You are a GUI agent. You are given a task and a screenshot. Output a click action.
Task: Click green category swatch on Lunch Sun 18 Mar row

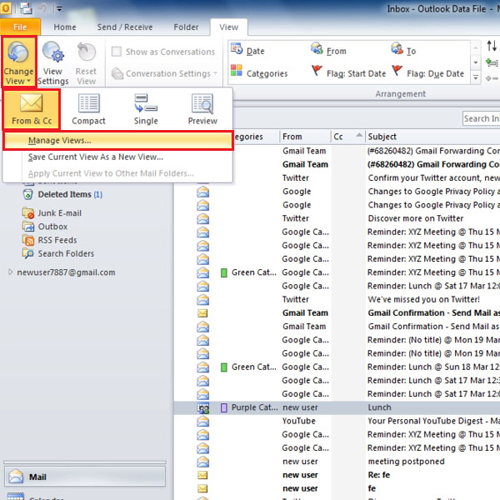click(224, 367)
